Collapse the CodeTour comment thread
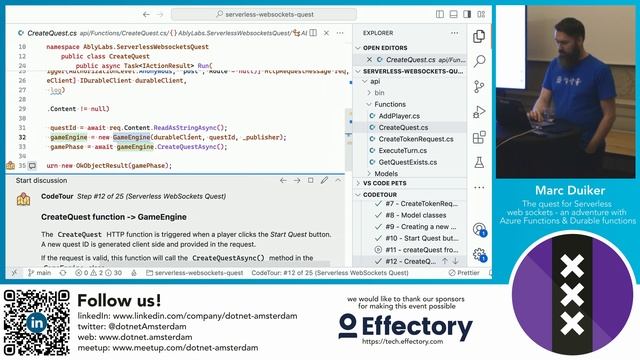The image size is (640, 360). click(338, 180)
